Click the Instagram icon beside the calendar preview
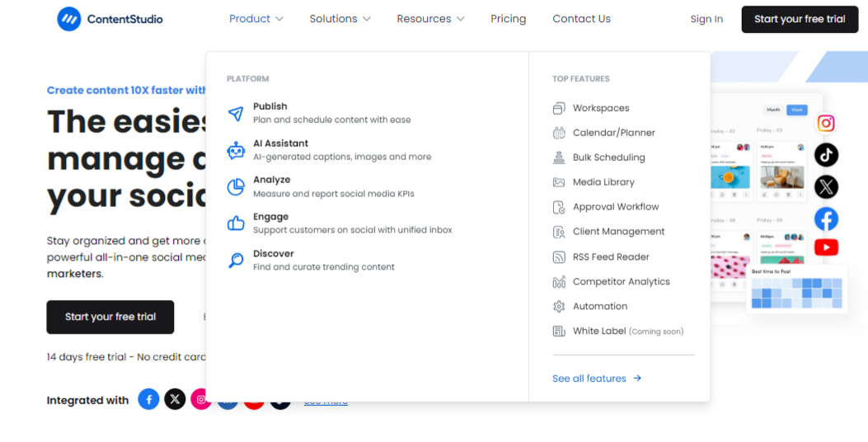Screen dimensions: 868x442 click(x=826, y=123)
